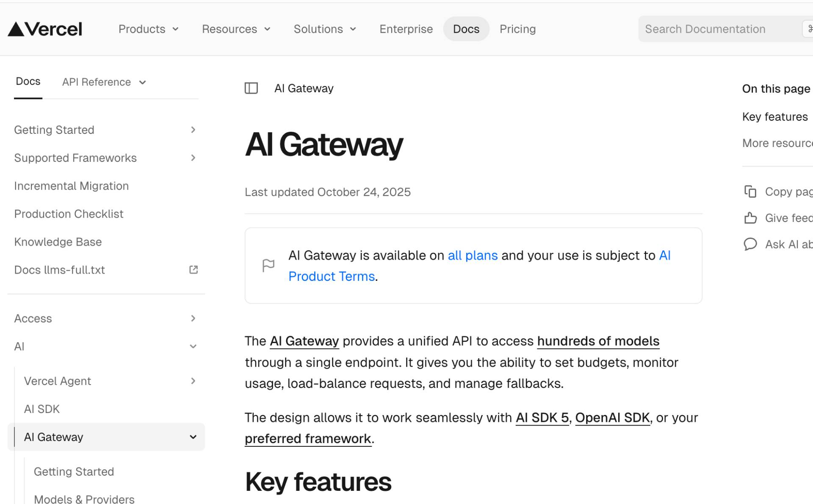This screenshot has height=504, width=813.
Task: Open the Products dropdown menu
Action: click(x=149, y=29)
